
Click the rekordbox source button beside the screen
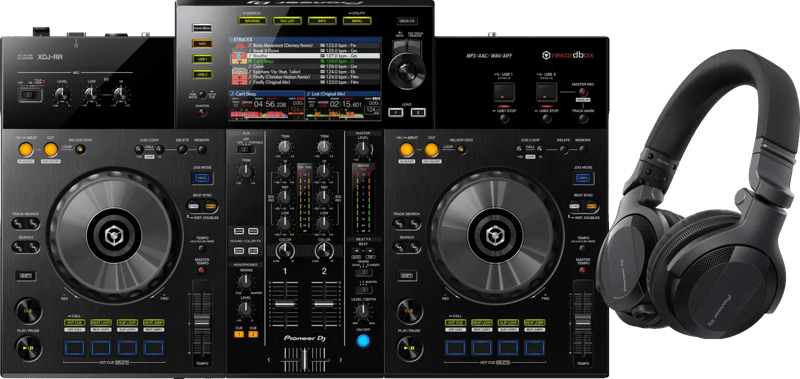[x=202, y=28]
